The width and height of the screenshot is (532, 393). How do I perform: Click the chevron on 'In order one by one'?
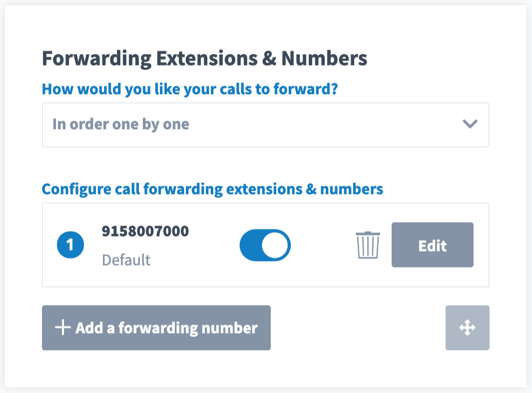470,125
